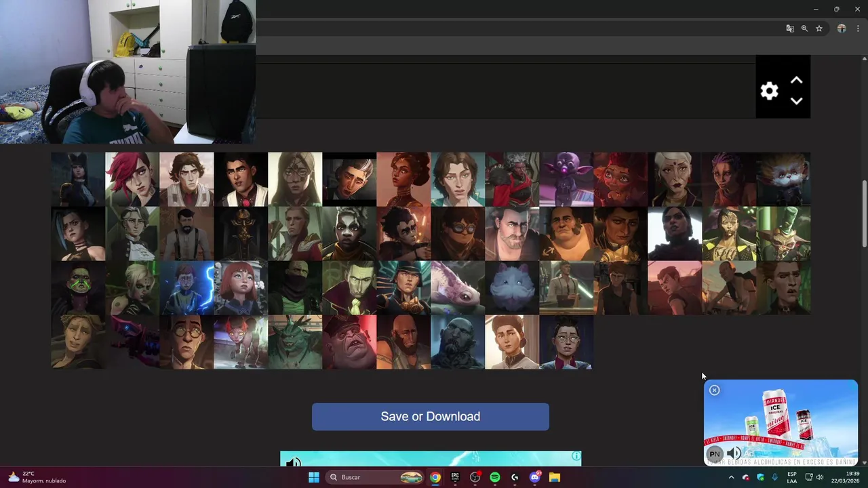Open Chrome translate page icon
The image size is (868, 488).
pyautogui.click(x=789, y=28)
